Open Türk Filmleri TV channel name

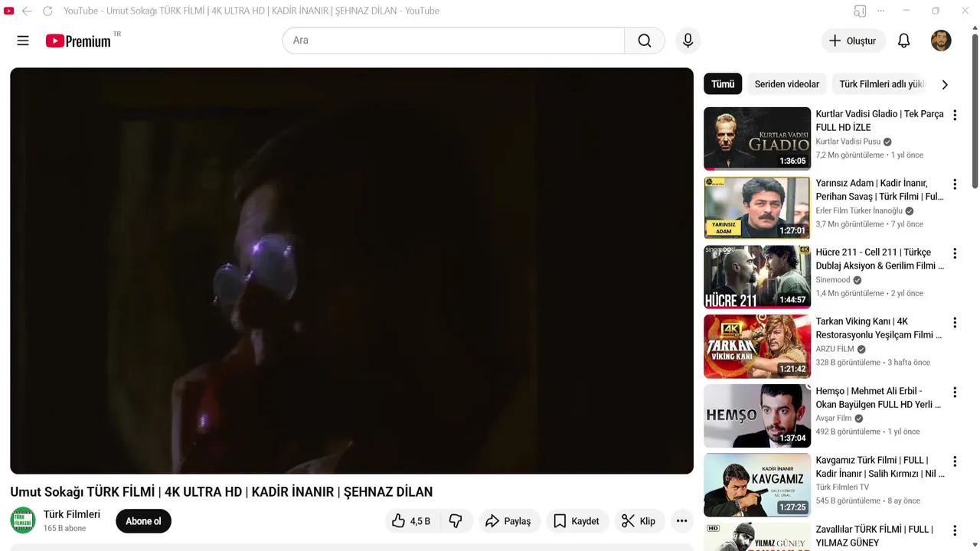tap(842, 487)
